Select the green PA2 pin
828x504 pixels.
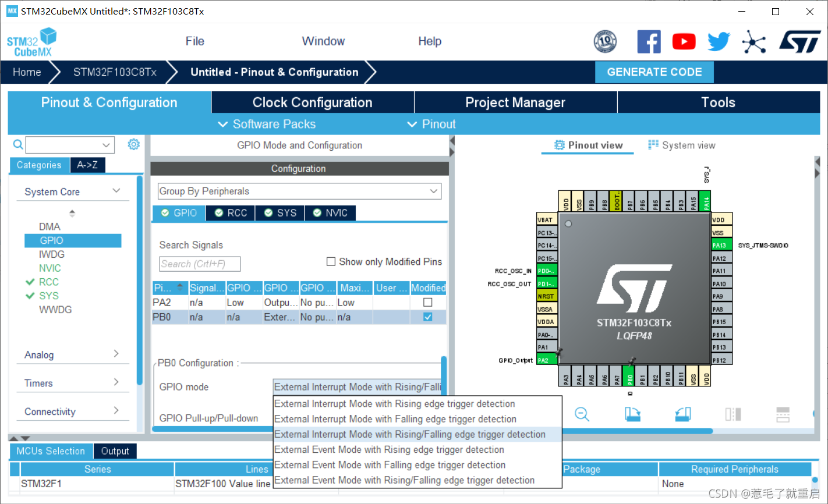click(x=547, y=360)
